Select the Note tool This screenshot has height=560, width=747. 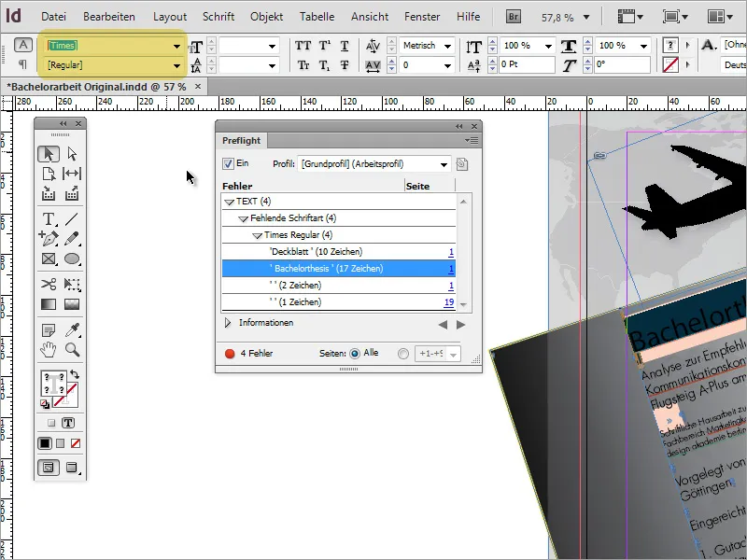click(49, 330)
